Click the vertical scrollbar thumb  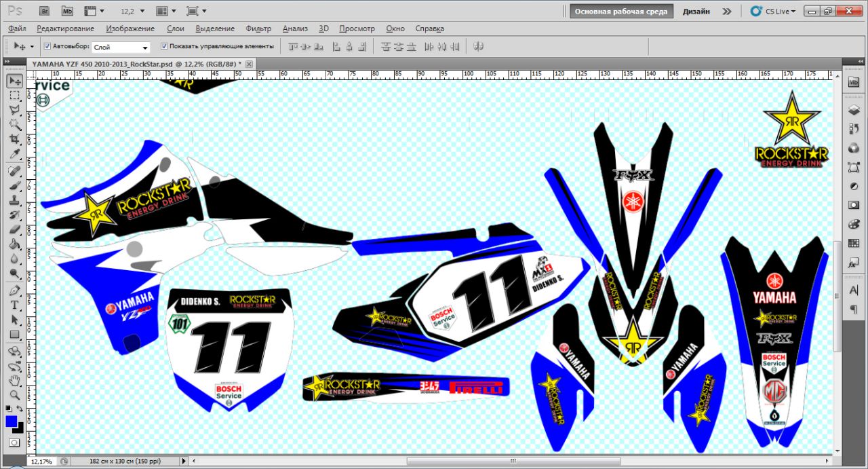(x=837, y=297)
